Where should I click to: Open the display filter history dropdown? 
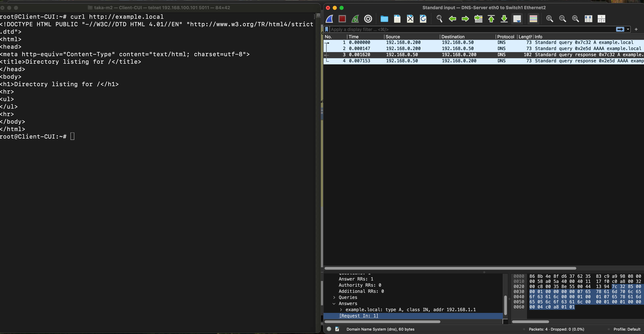[x=628, y=29]
